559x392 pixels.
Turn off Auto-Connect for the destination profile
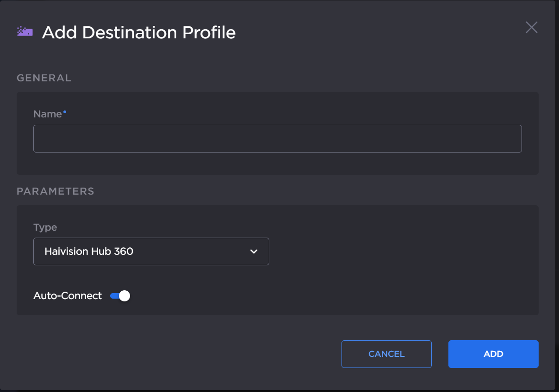click(119, 295)
